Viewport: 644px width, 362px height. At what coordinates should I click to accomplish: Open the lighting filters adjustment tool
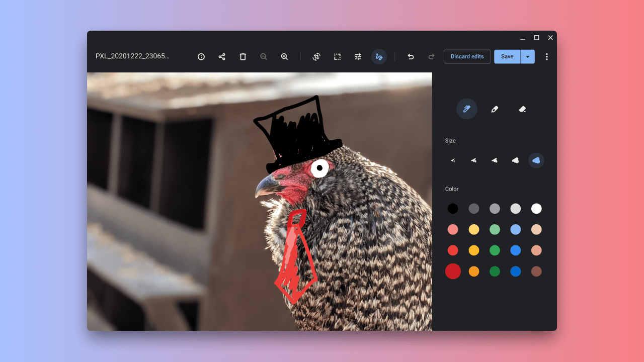coord(358,57)
